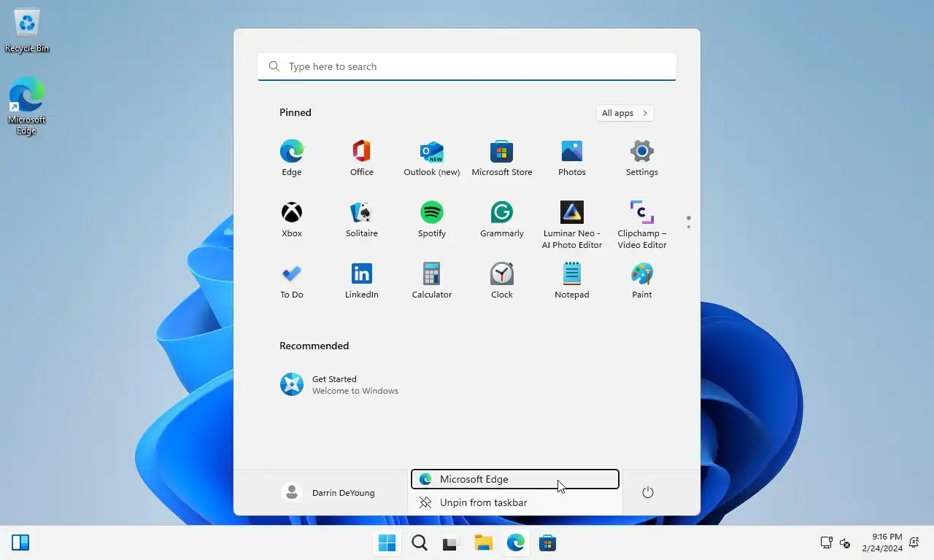Viewport: 934px width, 560px height.
Task: Launch the Photos app
Action: coord(572,158)
